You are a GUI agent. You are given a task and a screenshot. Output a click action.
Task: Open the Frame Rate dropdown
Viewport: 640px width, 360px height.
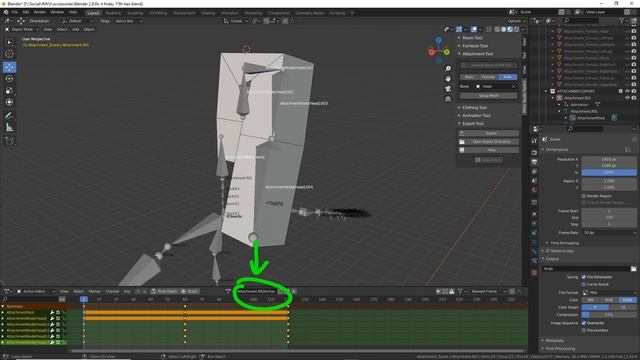point(609,233)
